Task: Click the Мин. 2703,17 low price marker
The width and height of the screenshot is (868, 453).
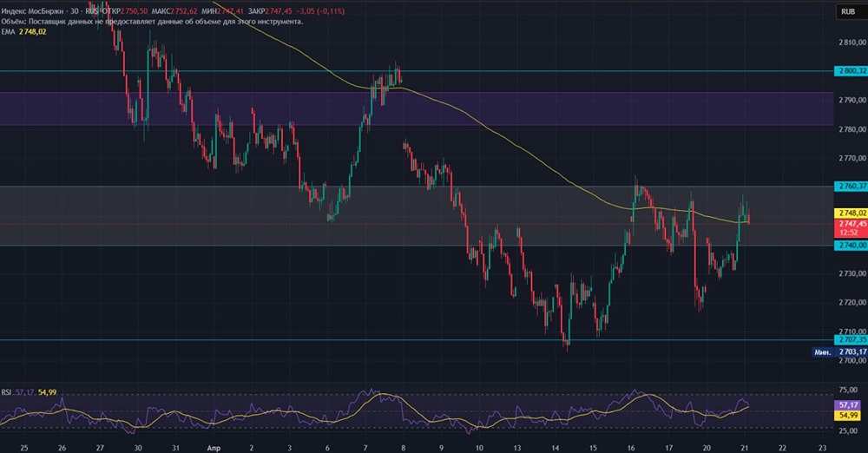Action: tap(839, 351)
